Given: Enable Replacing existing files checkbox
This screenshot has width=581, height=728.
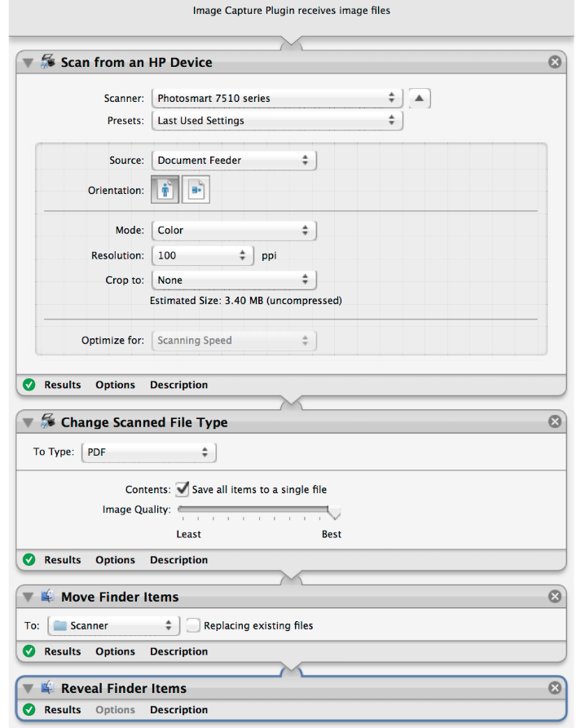Looking at the screenshot, I should (193, 625).
